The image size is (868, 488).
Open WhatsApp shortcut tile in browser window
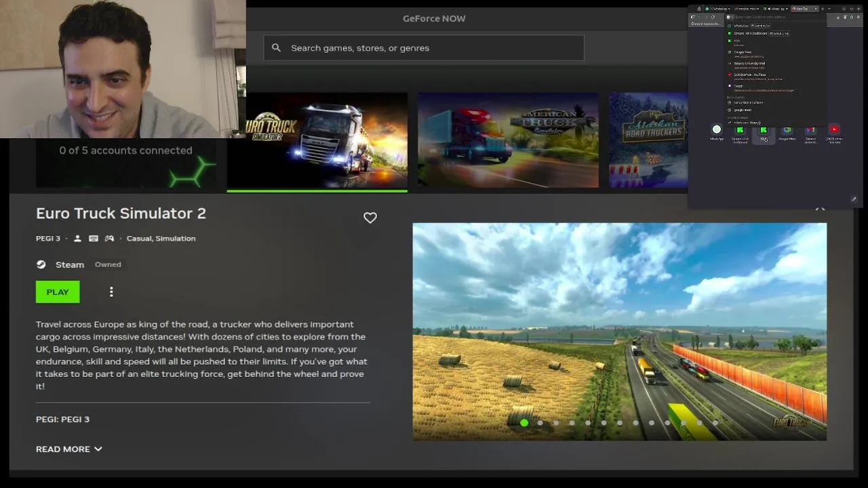point(717,131)
